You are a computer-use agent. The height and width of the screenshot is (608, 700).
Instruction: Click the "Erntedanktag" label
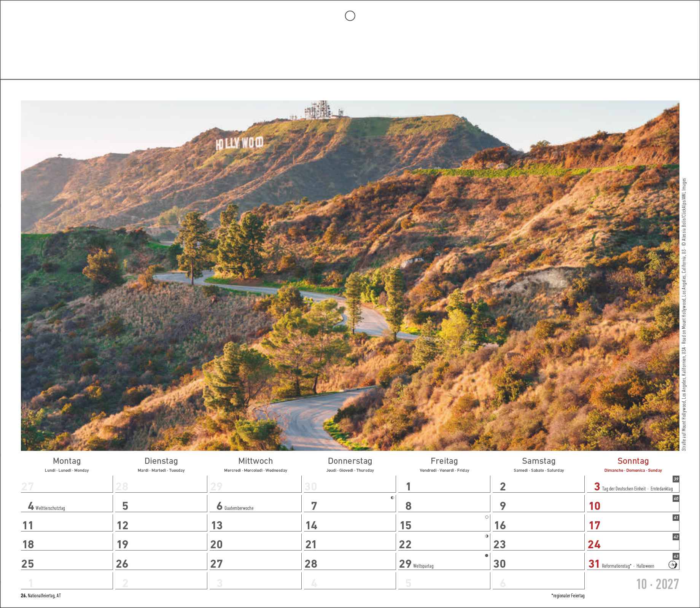(662, 489)
